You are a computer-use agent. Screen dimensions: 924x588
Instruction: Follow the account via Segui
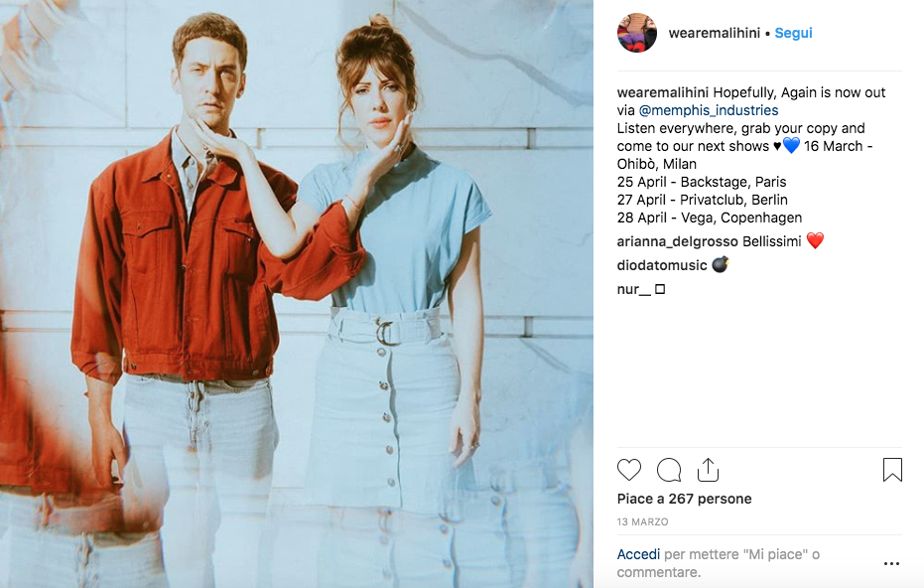(793, 33)
